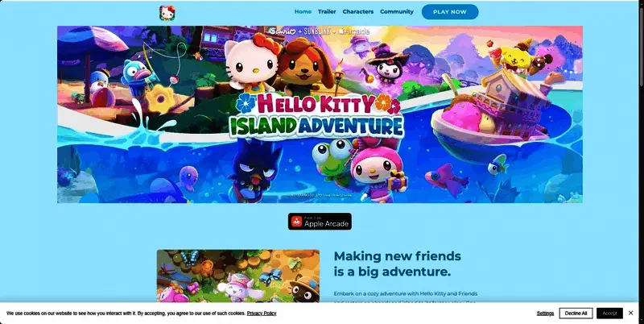Dismiss the cookie banner with X
The image size is (644, 324).
pyautogui.click(x=630, y=314)
